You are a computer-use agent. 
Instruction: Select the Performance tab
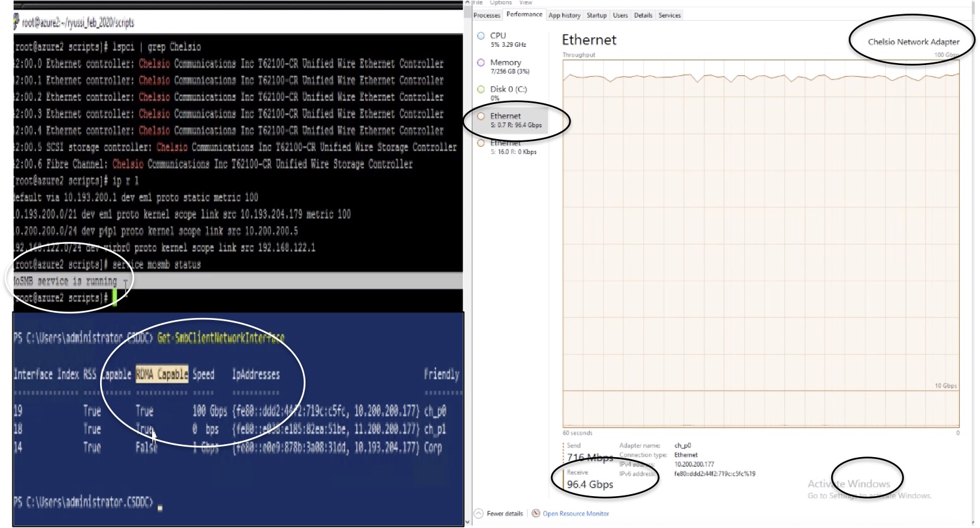[524, 15]
